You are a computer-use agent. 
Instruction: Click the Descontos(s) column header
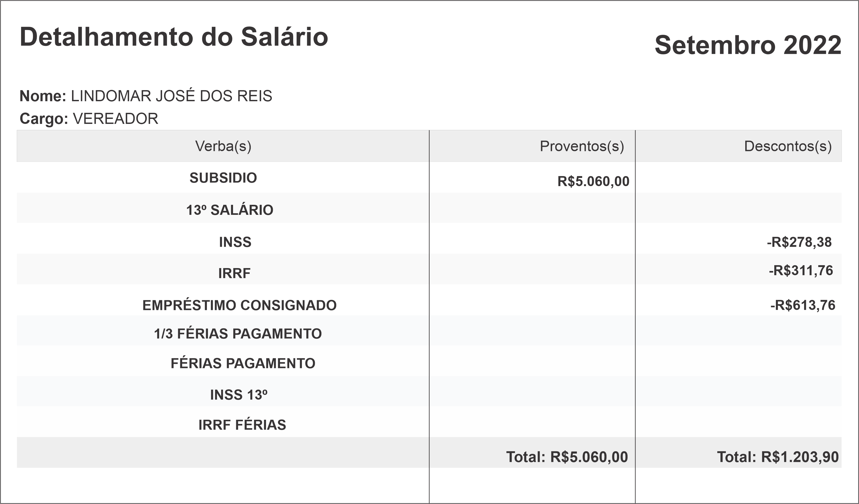(x=788, y=146)
